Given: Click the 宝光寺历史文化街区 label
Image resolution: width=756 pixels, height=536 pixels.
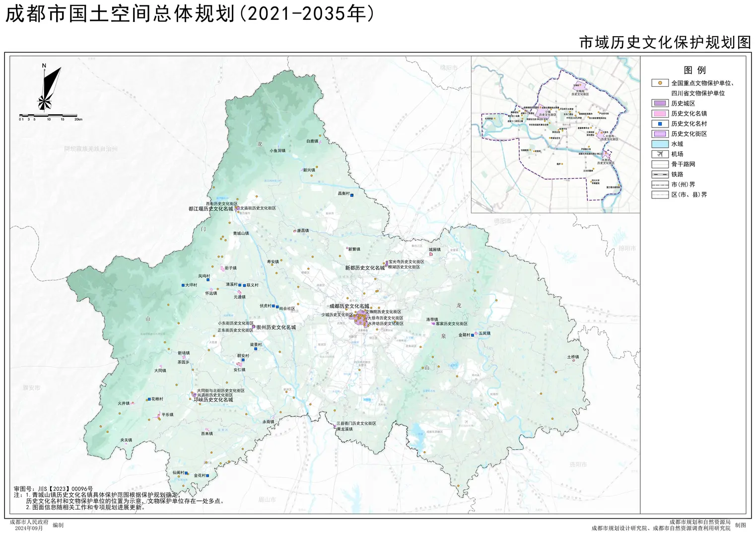Looking at the screenshot, I should (407, 262).
